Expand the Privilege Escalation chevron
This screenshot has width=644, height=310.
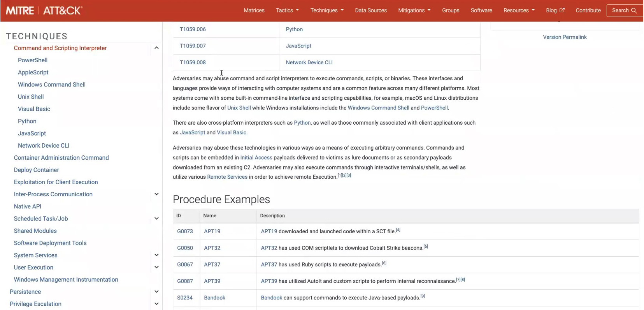pos(156,304)
